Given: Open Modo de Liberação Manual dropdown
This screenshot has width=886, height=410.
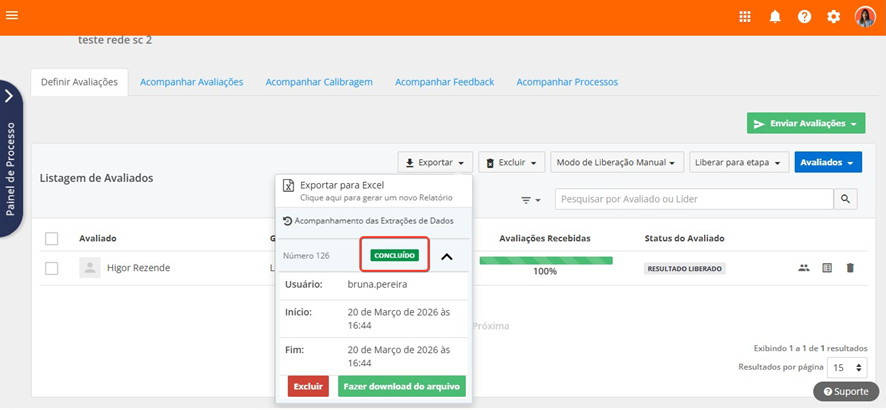Looking at the screenshot, I should pyautogui.click(x=618, y=162).
